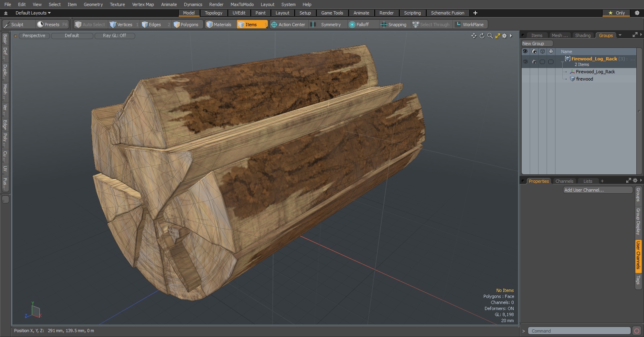Click the viewport pan (move) icon
Viewport: 644px width, 337px height.
pyautogui.click(x=474, y=36)
